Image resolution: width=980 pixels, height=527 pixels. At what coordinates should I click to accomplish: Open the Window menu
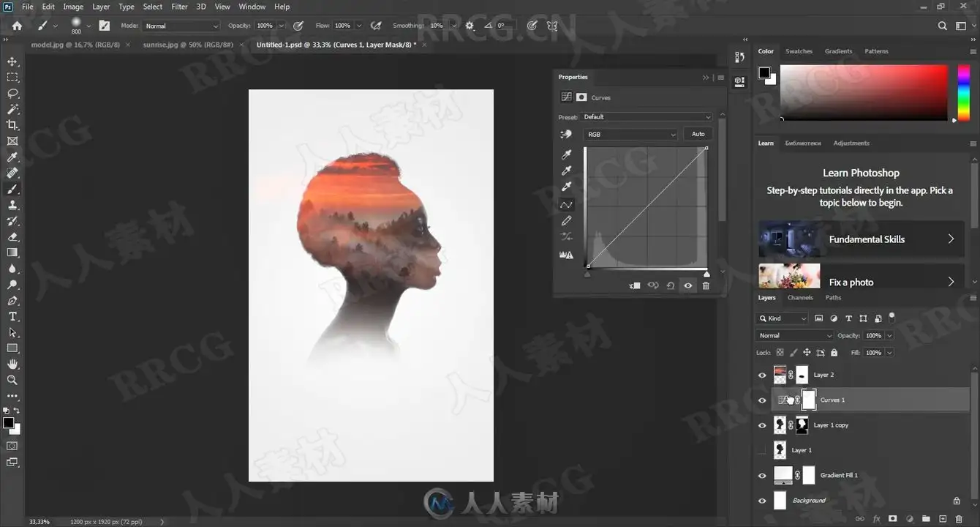252,7
